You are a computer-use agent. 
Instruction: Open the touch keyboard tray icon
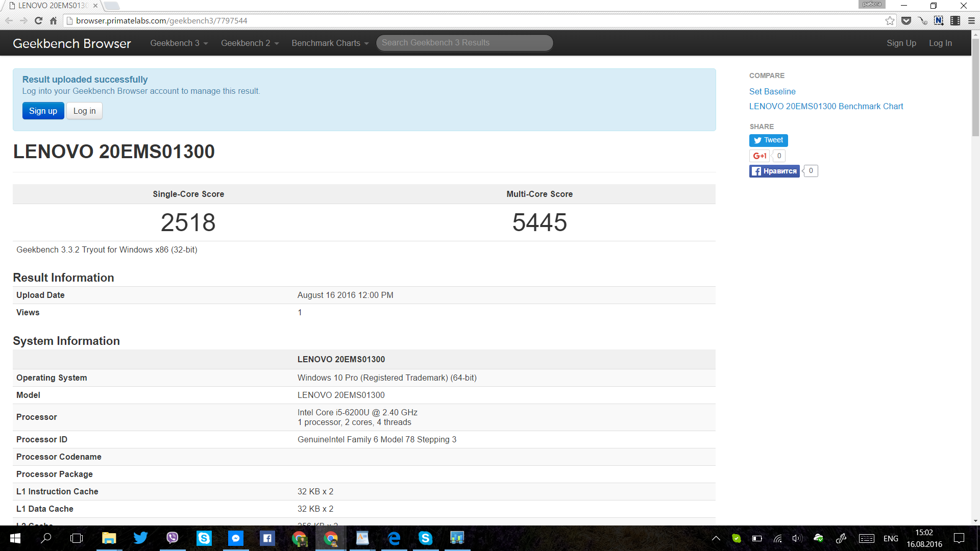[867, 538]
